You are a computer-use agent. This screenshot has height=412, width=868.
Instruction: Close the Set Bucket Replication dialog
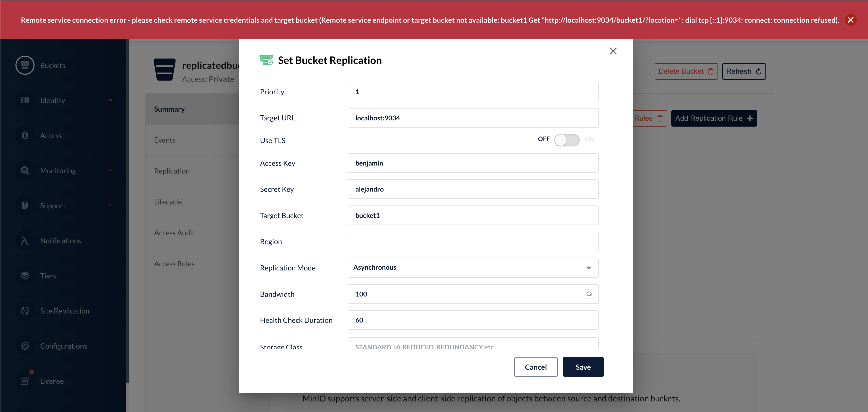coord(613,51)
